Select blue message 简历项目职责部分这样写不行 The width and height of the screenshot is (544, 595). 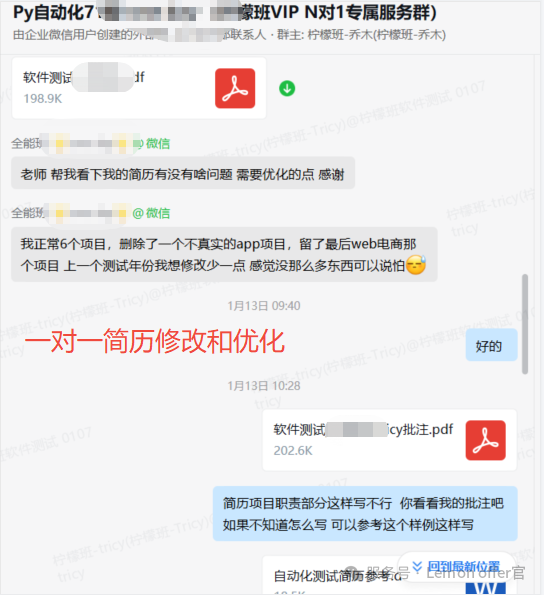click(365, 513)
